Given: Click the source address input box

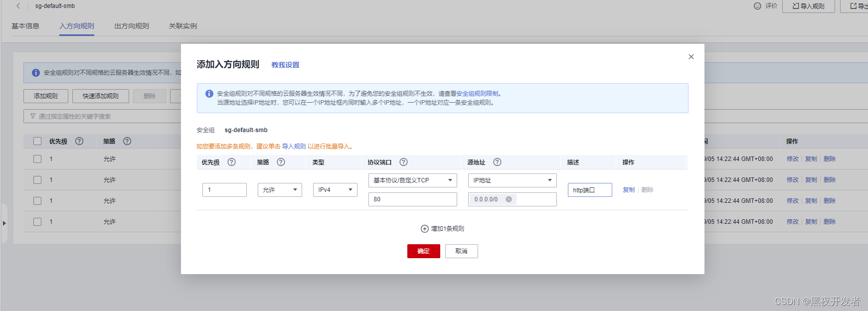Looking at the screenshot, I should (x=512, y=199).
